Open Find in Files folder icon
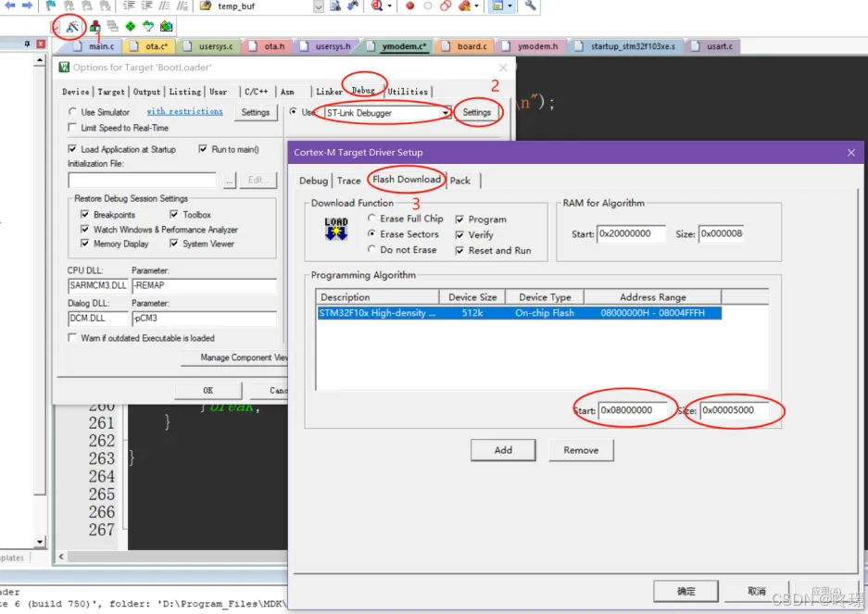The width and height of the screenshot is (868, 614). (206, 6)
